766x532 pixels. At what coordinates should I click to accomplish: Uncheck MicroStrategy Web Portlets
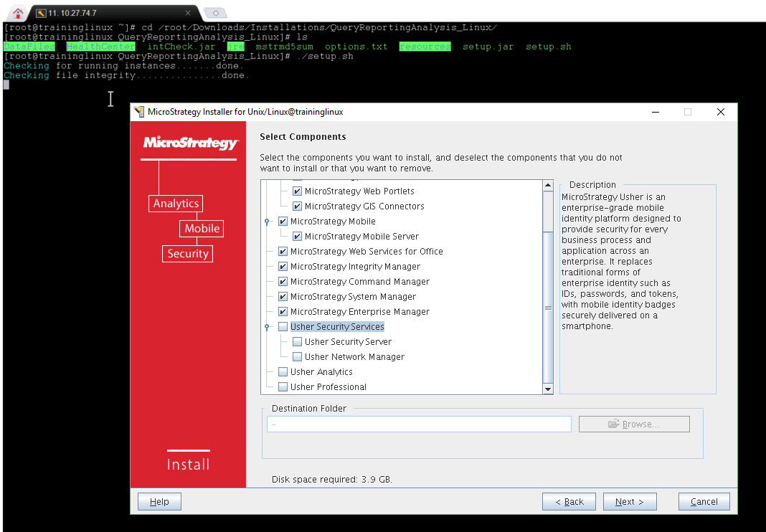point(297,191)
